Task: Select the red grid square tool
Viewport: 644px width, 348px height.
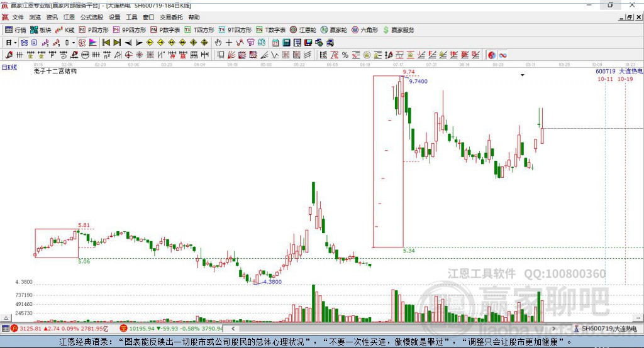Action: coord(286,55)
